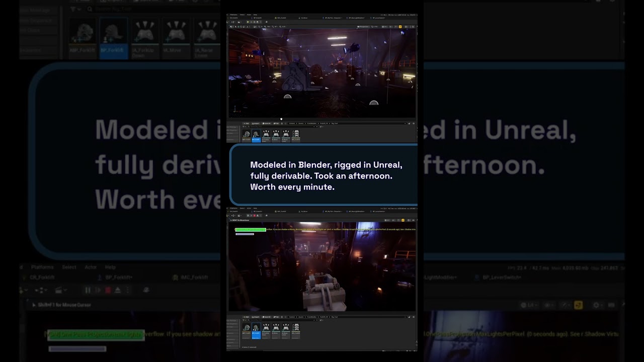Click Import button in lower Content Browser
This screenshot has width=644, height=362.
(x=255, y=317)
